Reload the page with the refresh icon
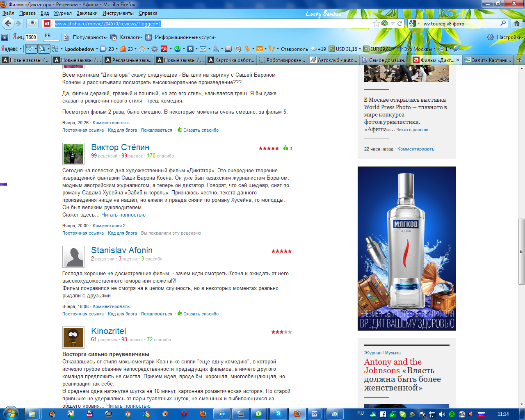Screen dimensions: 525x420 click(399, 23)
